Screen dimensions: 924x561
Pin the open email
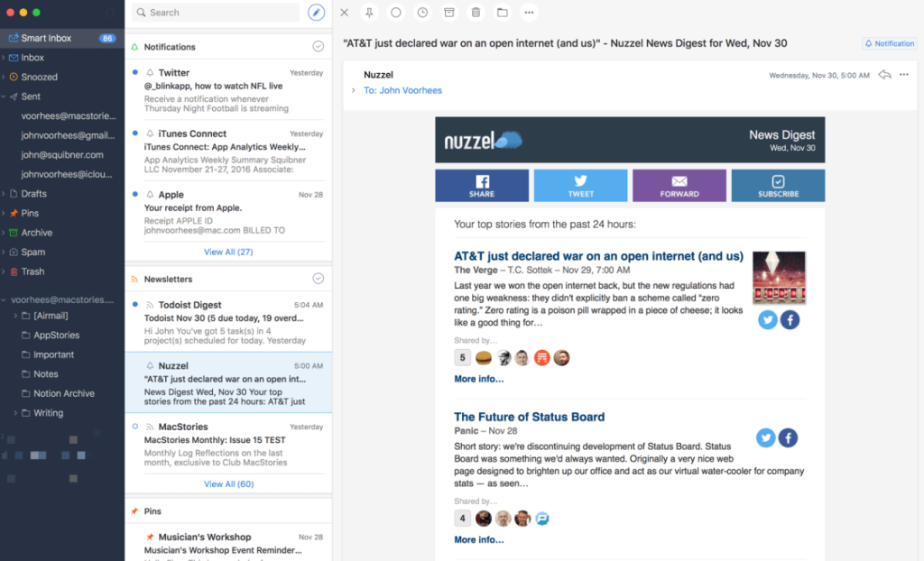(369, 13)
